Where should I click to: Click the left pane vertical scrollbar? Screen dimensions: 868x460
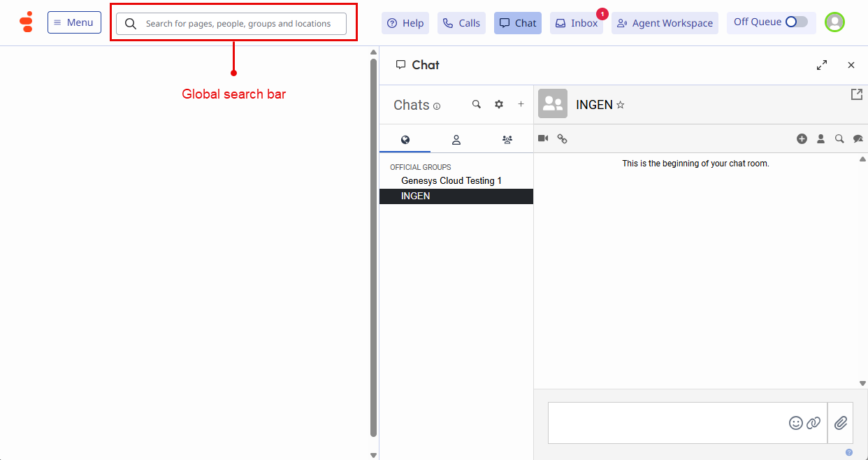coord(373,245)
